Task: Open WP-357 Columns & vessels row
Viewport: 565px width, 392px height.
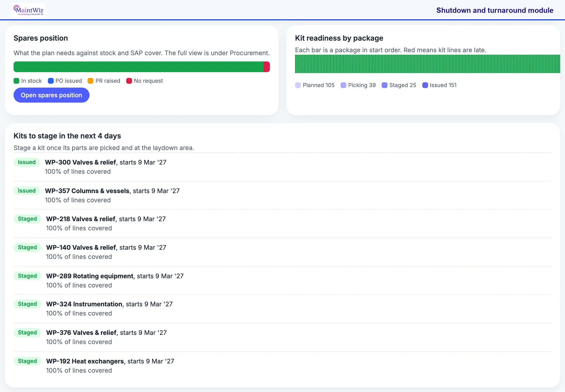Action: click(282, 196)
